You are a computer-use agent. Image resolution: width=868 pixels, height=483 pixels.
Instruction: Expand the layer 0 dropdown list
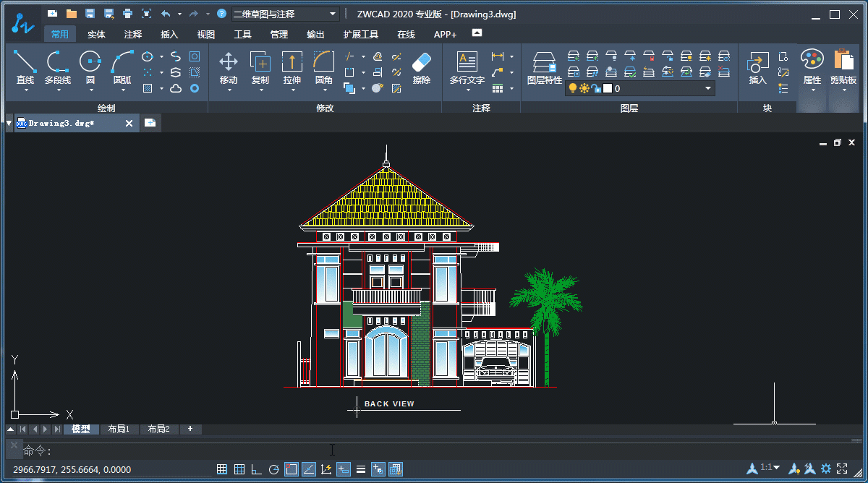pos(708,88)
